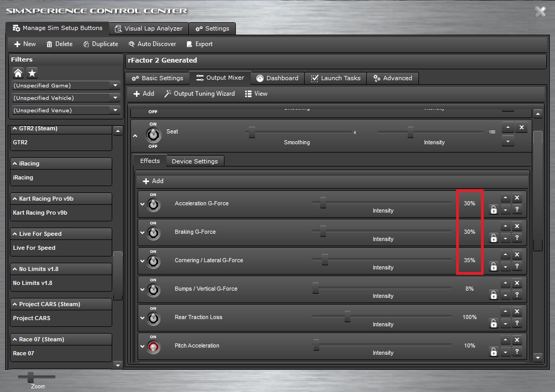The height and width of the screenshot is (392, 555).
Task: Move Rear Traction Loss effect up
Action: click(x=505, y=312)
